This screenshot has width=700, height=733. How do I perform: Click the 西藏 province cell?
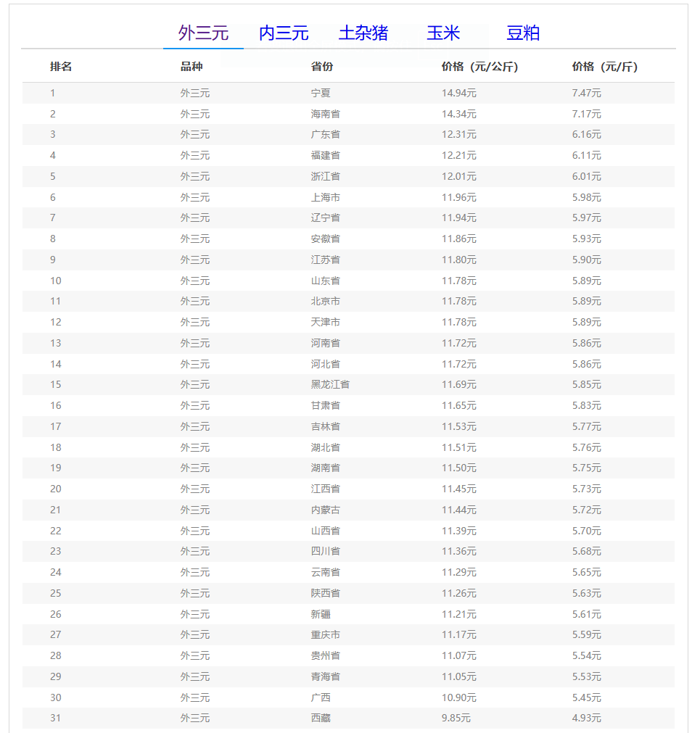point(321,718)
